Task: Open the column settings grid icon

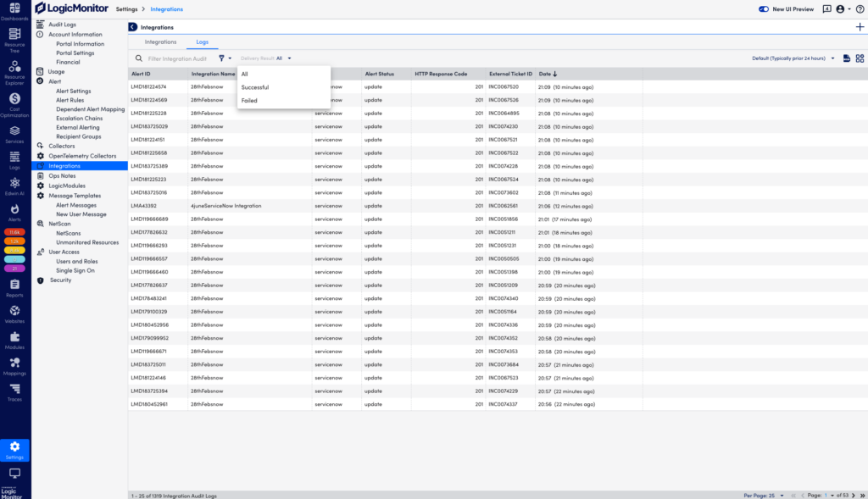Action: [x=860, y=58]
